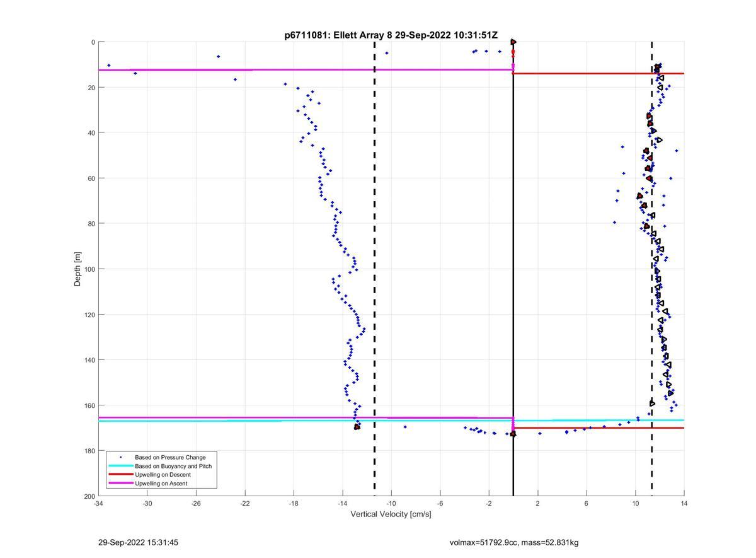The width and height of the screenshot is (756, 558).
Task: Click y-axis tick label 180
Action: (89, 451)
